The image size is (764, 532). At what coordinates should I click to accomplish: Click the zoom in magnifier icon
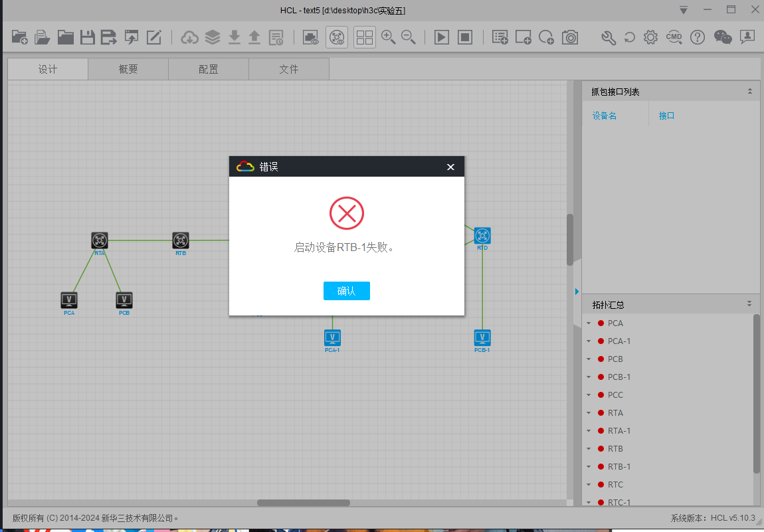click(389, 37)
